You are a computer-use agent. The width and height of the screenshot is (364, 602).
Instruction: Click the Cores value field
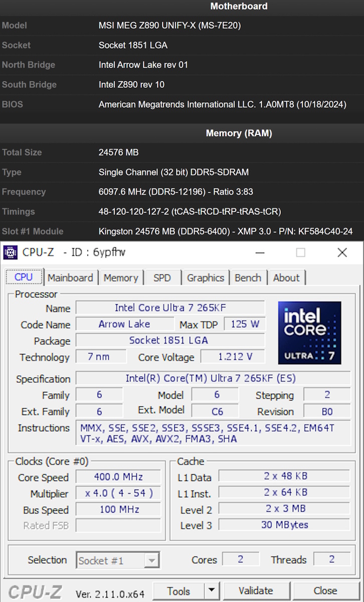[x=241, y=559]
